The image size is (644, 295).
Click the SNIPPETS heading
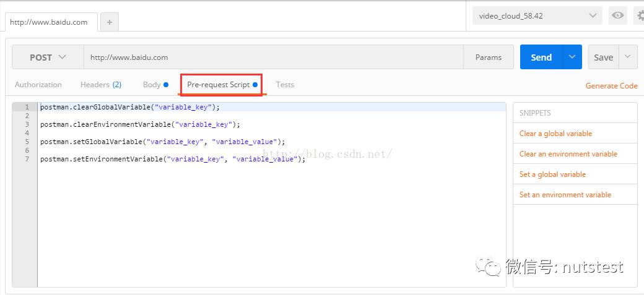coord(535,113)
